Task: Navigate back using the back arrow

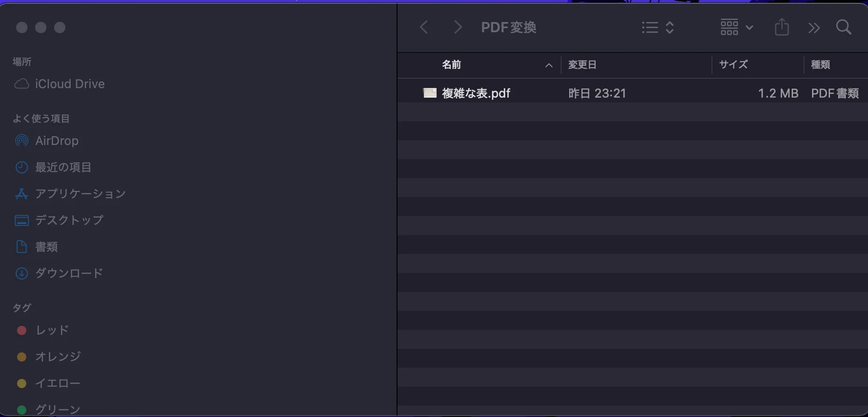Action: point(424,27)
